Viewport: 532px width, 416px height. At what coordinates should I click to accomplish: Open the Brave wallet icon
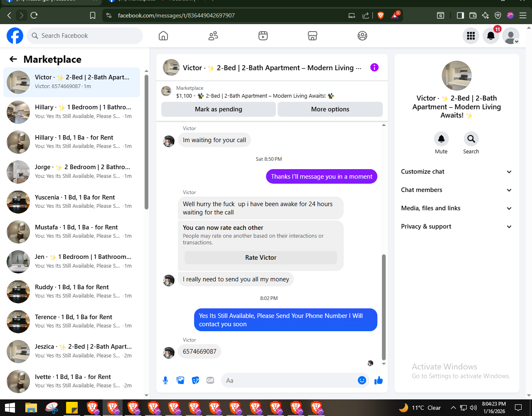(x=473, y=15)
